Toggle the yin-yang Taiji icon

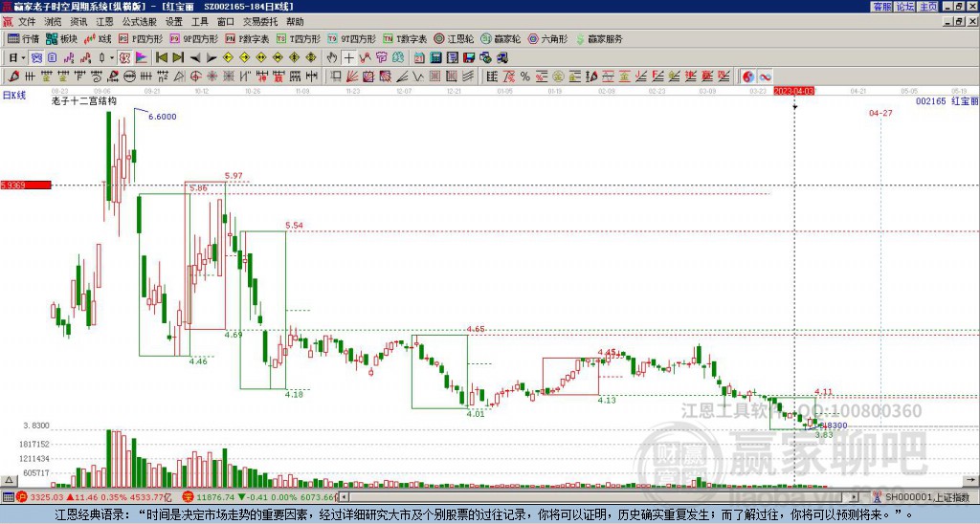748,76
